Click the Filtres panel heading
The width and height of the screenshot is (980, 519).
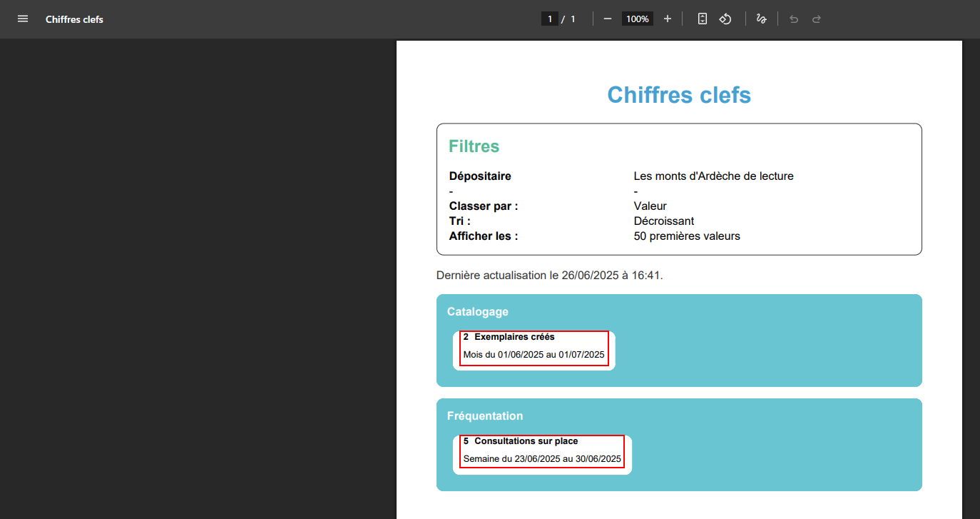pos(474,146)
